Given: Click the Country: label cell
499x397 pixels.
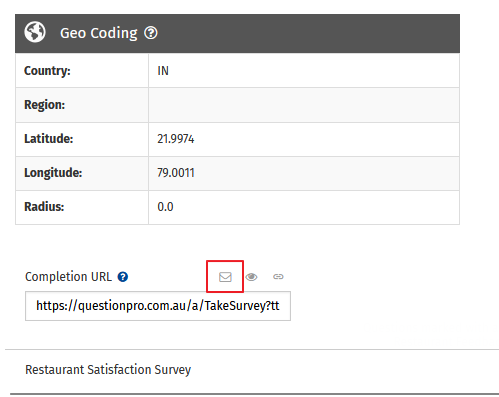Looking at the screenshot, I should pyautogui.click(x=82, y=71).
